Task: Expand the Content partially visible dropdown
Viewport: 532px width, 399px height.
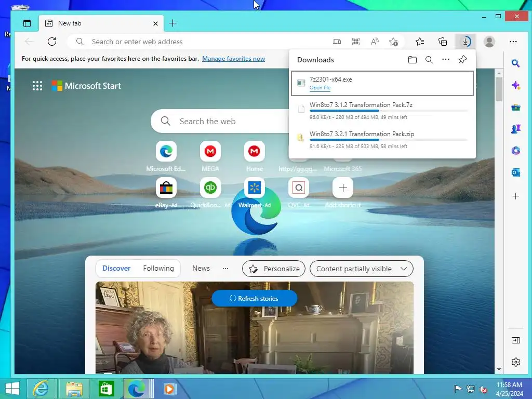Action: 362,269
